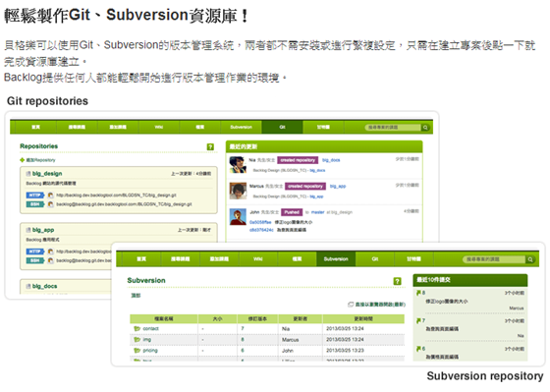Click the blg_design HTTP URL text
This screenshot has height=392, width=550.
[x=116, y=196]
